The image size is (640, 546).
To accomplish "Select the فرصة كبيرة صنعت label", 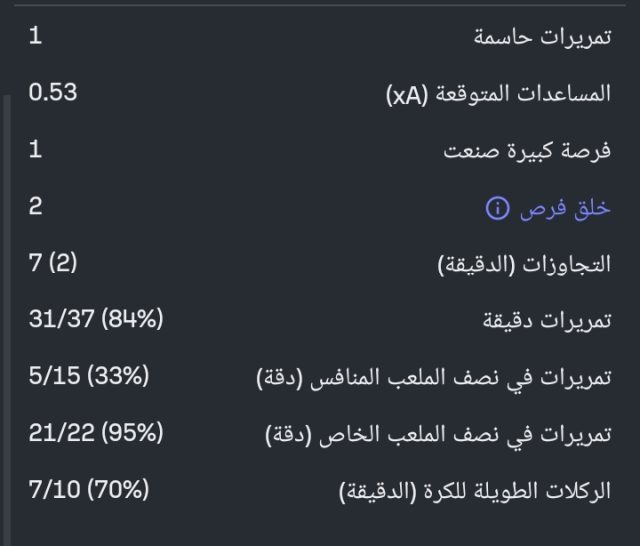I will 527,152.
